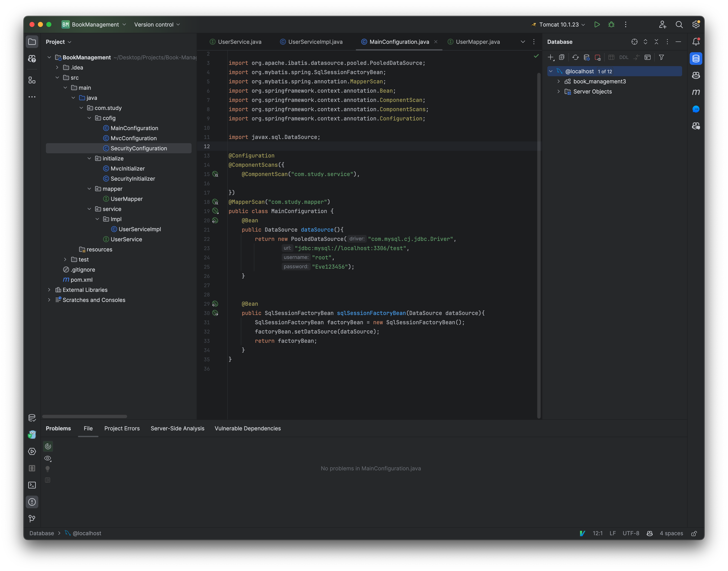Click editor vertical scrollbar
Viewport: 728px width, 571px height.
(x=539, y=246)
